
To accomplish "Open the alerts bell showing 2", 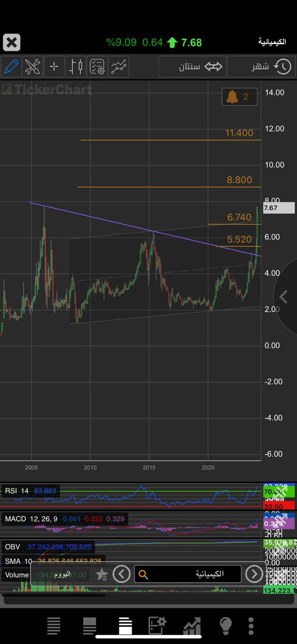I will coord(240,97).
